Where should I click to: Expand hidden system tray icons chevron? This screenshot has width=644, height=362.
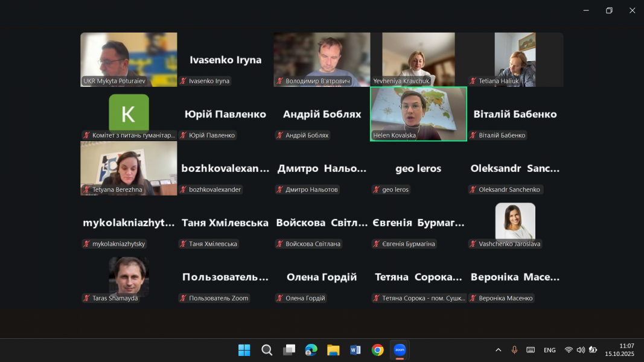click(x=498, y=350)
